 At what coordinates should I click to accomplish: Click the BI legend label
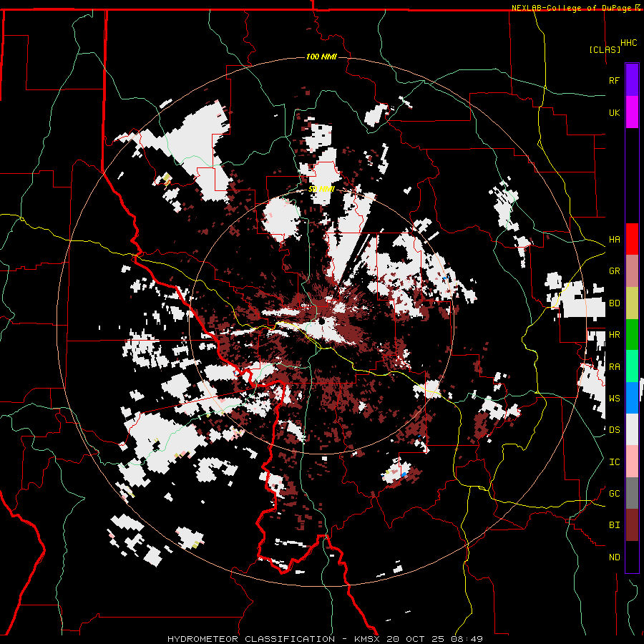coord(614,525)
